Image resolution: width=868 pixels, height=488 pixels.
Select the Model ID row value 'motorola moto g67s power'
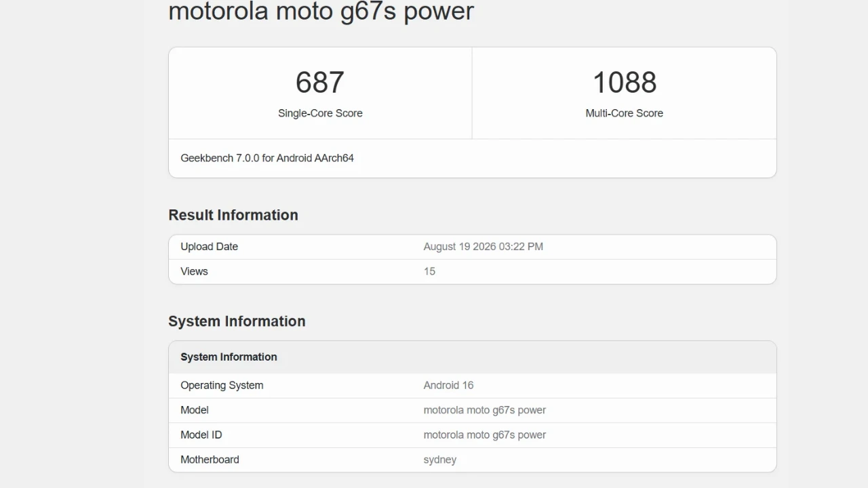coord(485,434)
